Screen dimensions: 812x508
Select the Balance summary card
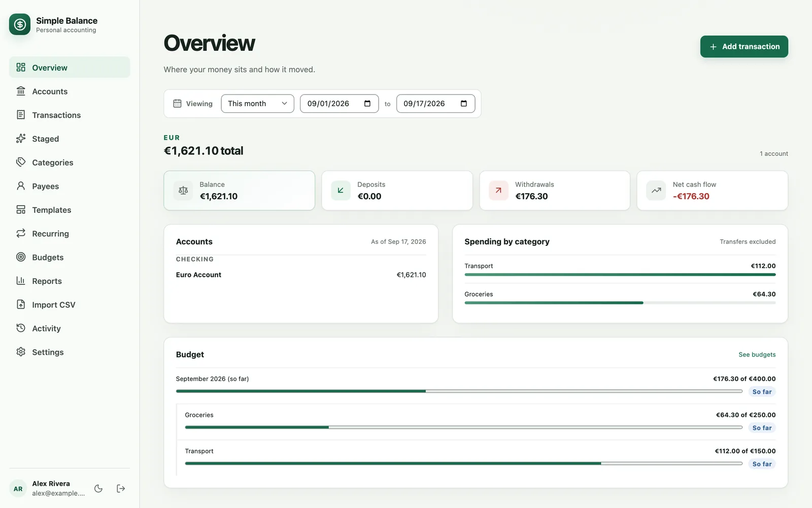pyautogui.click(x=239, y=190)
